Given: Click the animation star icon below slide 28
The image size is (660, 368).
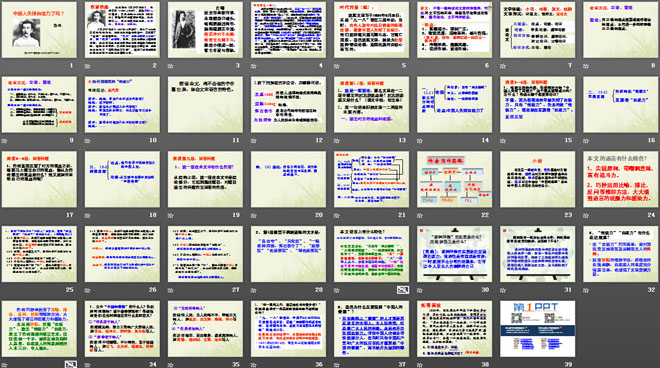Looking at the screenshot, I should [254, 290].
